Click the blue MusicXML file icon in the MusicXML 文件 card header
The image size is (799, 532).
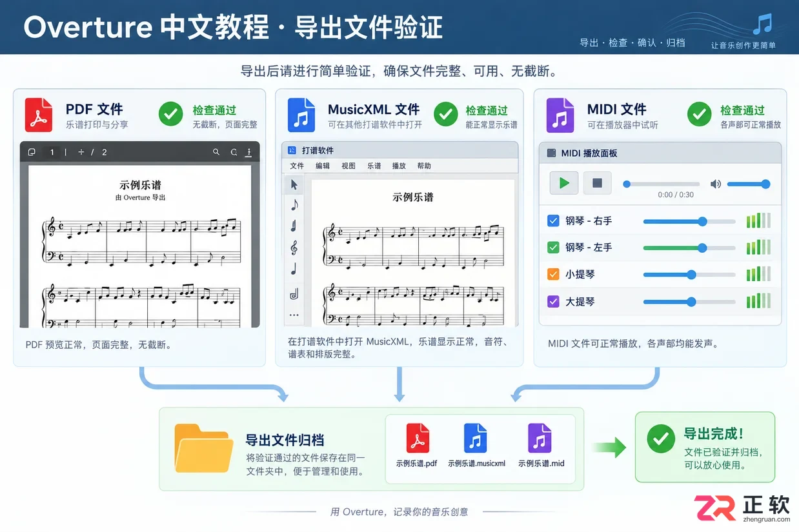pyautogui.click(x=301, y=115)
